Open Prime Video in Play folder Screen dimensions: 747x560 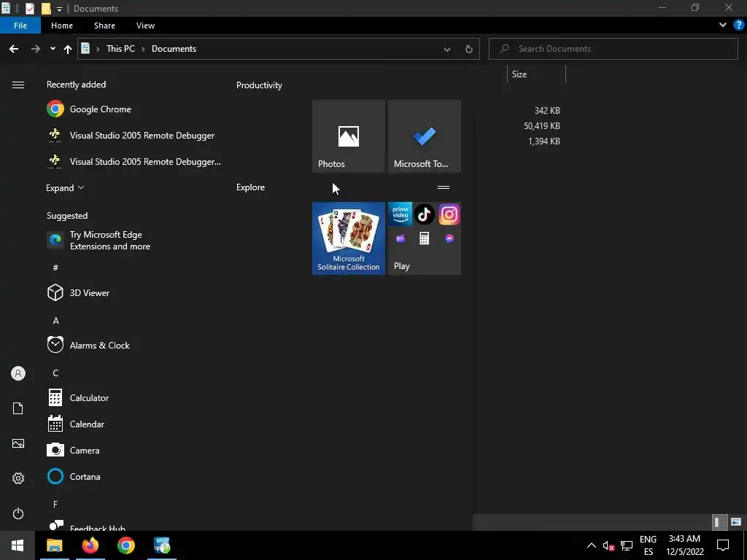[400, 214]
